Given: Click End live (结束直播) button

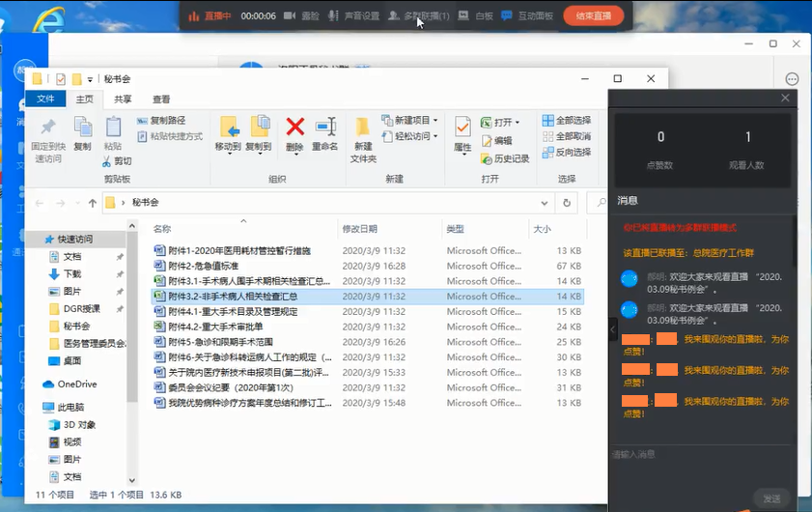Looking at the screenshot, I should [x=594, y=15].
